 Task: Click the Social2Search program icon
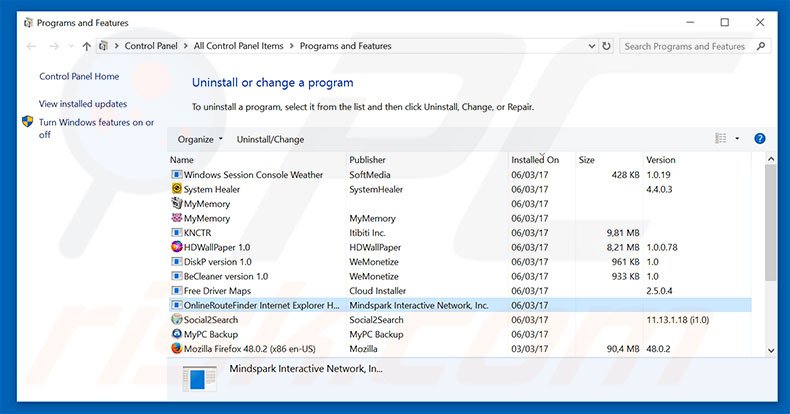pyautogui.click(x=176, y=319)
